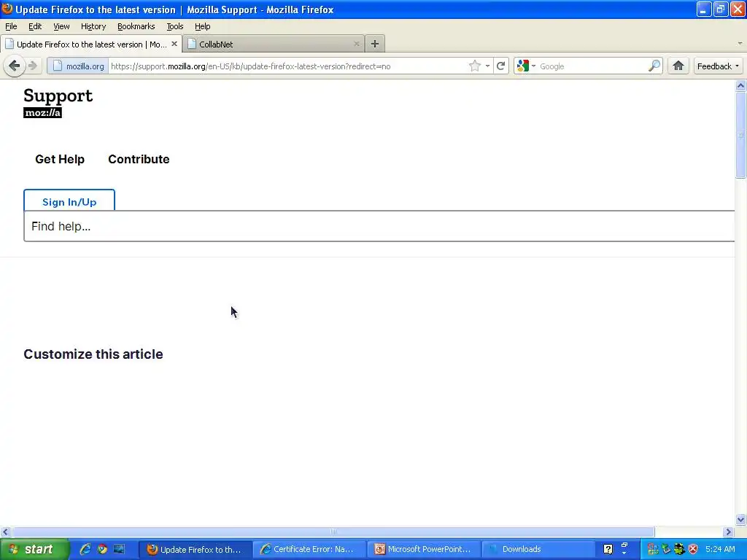
Task: Minimize the Firefox window
Action: [704, 9]
